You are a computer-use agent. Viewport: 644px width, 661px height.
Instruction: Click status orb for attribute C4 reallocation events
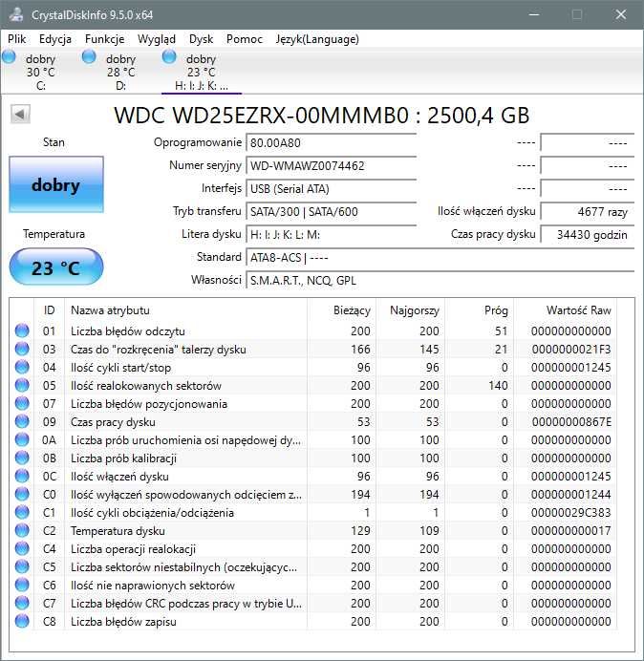(x=22, y=548)
